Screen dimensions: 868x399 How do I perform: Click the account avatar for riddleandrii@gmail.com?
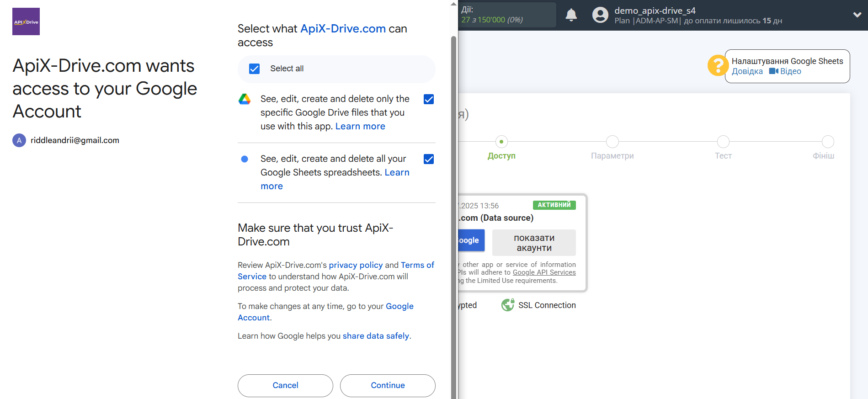point(19,140)
